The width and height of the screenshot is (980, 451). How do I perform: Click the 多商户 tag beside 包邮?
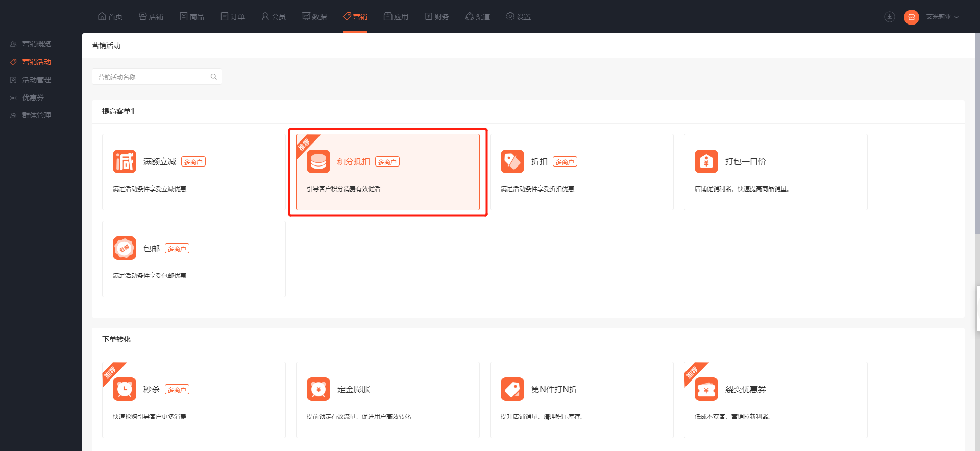pyautogui.click(x=177, y=249)
